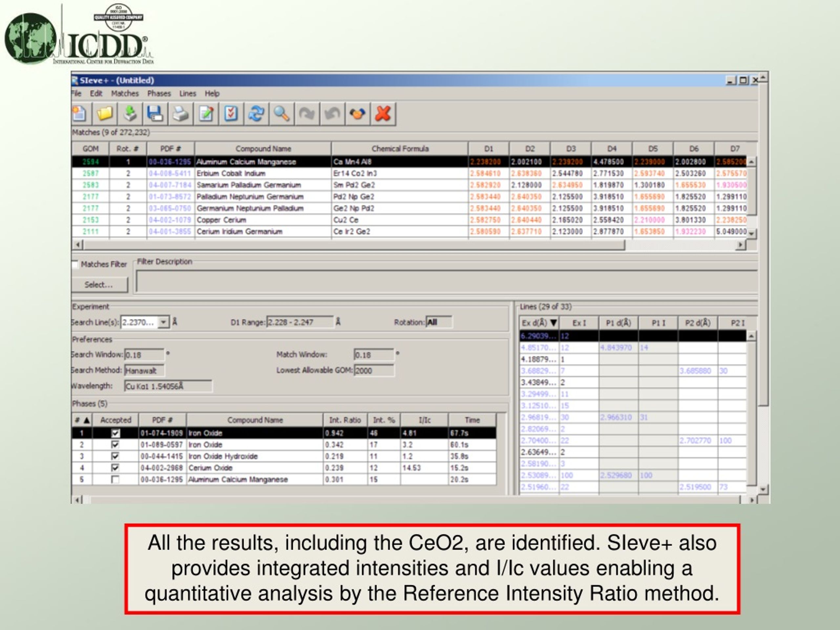Image resolution: width=840 pixels, height=630 pixels.
Task: Expand the Search Line(s) dropdown
Action: (x=164, y=323)
